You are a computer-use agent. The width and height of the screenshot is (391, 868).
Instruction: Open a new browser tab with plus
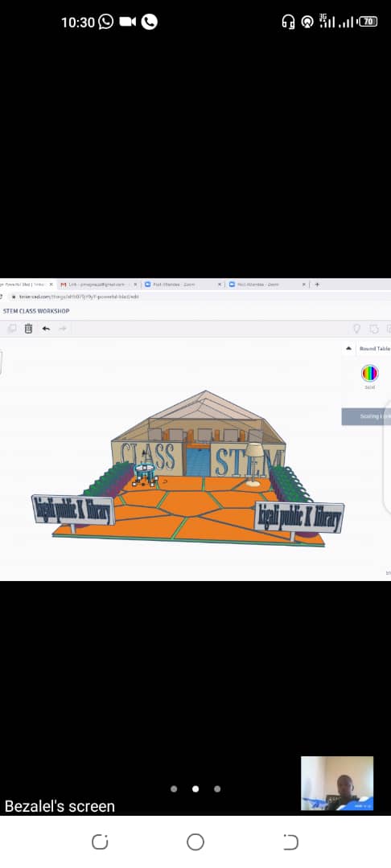click(x=317, y=285)
